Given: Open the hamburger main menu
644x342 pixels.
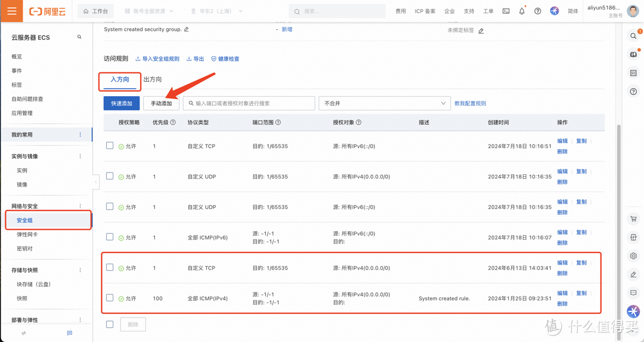Looking at the screenshot, I should 11,11.
